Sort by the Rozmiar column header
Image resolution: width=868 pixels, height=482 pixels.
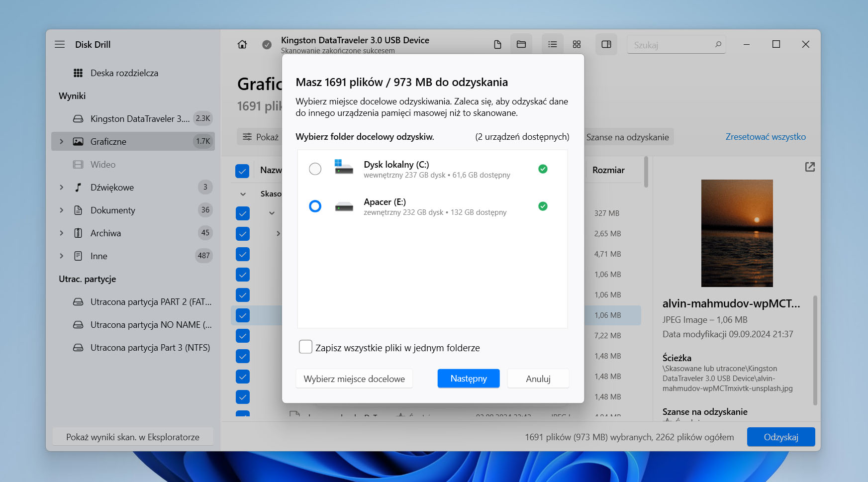608,170
